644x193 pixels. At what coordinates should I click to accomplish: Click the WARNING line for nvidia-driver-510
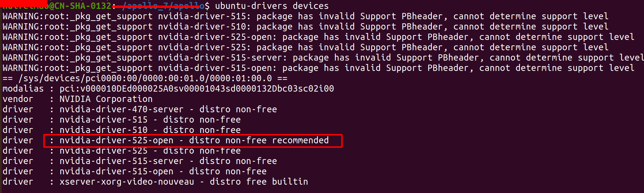click(305, 27)
